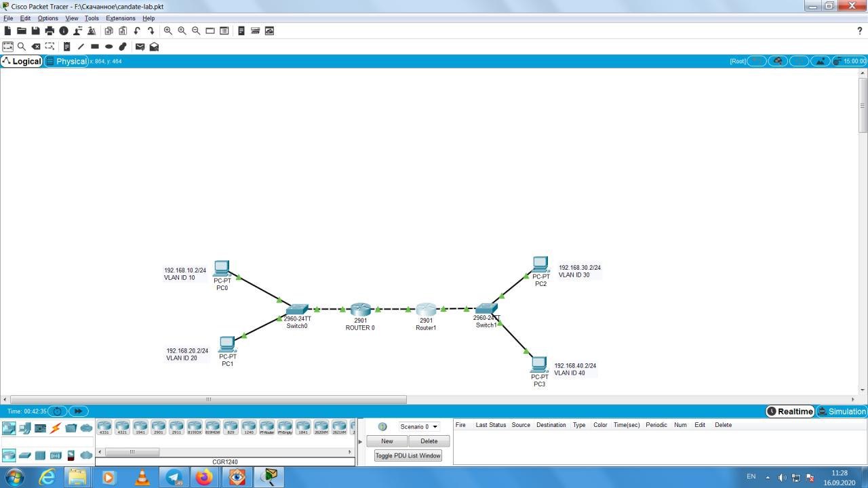Screen dimensions: 868x488
Task: Pick the 4331 router from device list
Action: (x=104, y=428)
